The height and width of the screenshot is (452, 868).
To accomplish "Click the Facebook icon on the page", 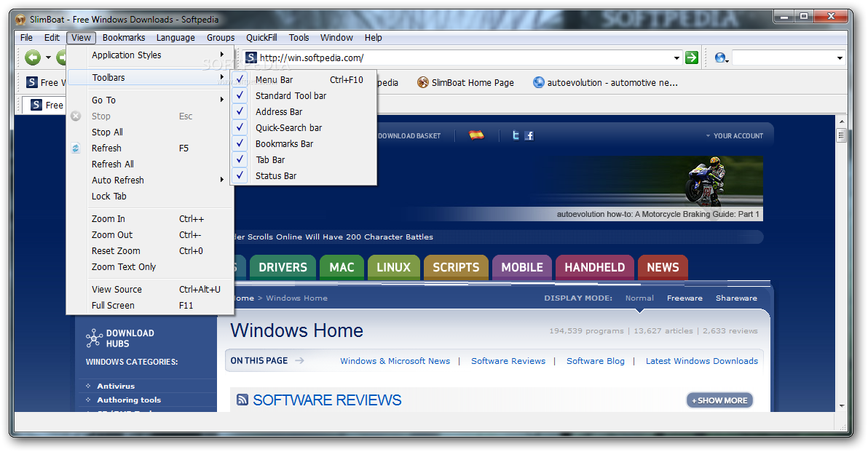I will click(x=529, y=135).
